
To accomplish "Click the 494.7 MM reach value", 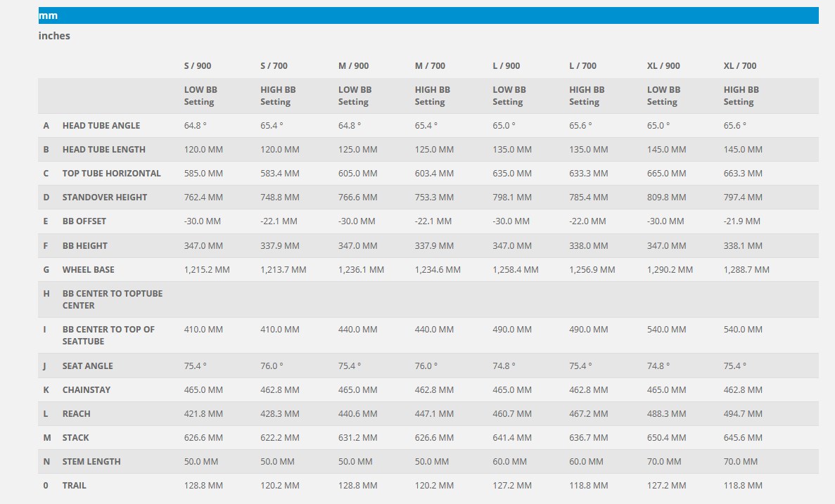I will click(x=743, y=414).
